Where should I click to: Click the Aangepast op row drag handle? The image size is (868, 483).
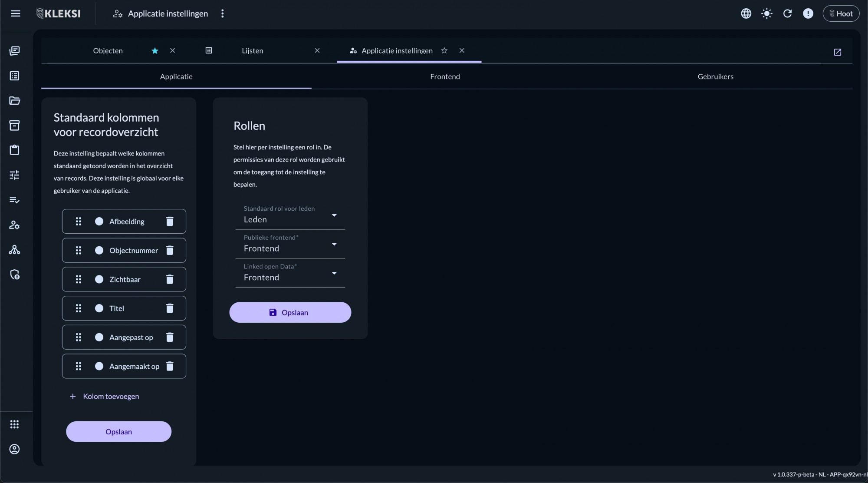click(x=79, y=337)
